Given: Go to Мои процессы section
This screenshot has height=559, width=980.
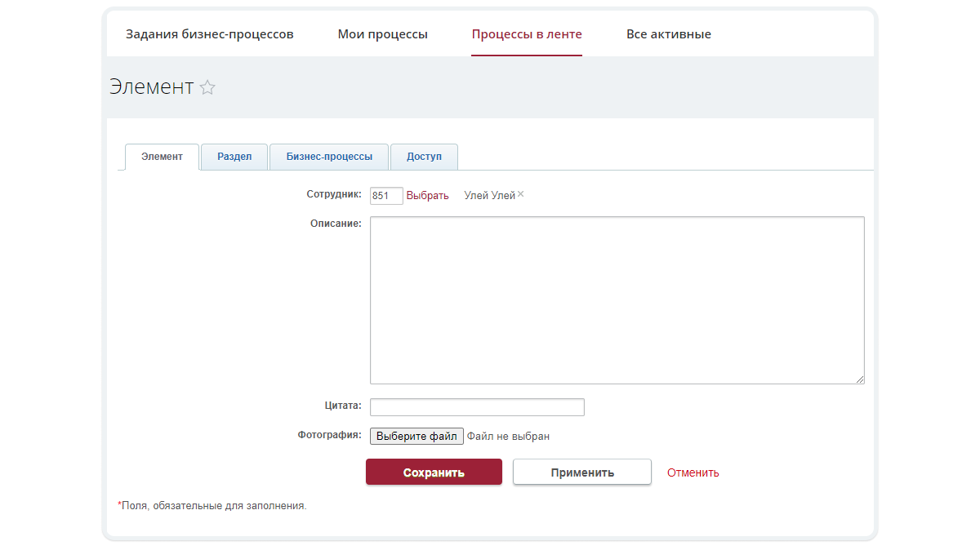Looking at the screenshot, I should coord(383,34).
